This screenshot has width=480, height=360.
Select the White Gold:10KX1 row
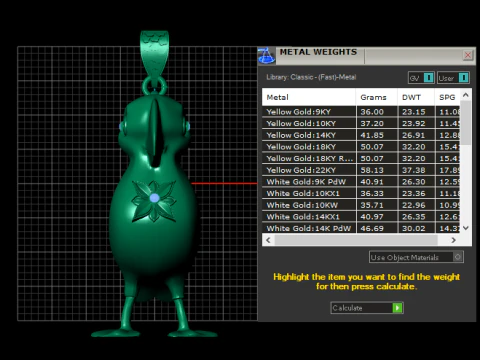[361, 193]
